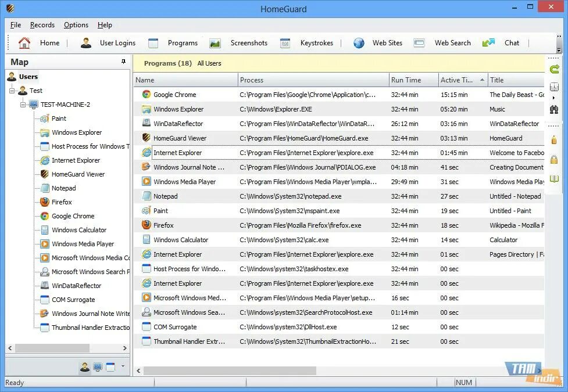Sort by the Title column header
This screenshot has height=392, width=568.
516,80
